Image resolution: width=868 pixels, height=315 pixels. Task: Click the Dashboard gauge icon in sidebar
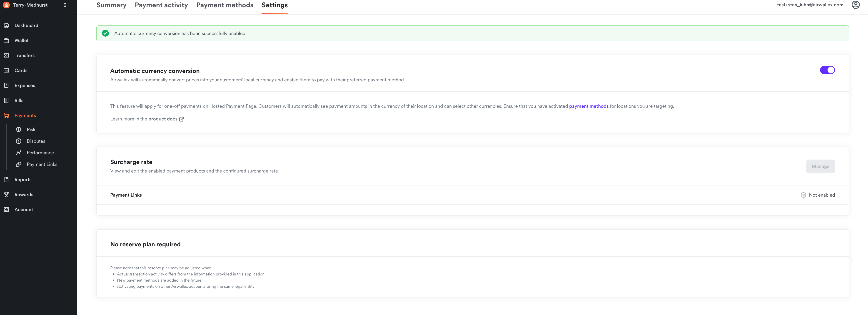(x=6, y=26)
